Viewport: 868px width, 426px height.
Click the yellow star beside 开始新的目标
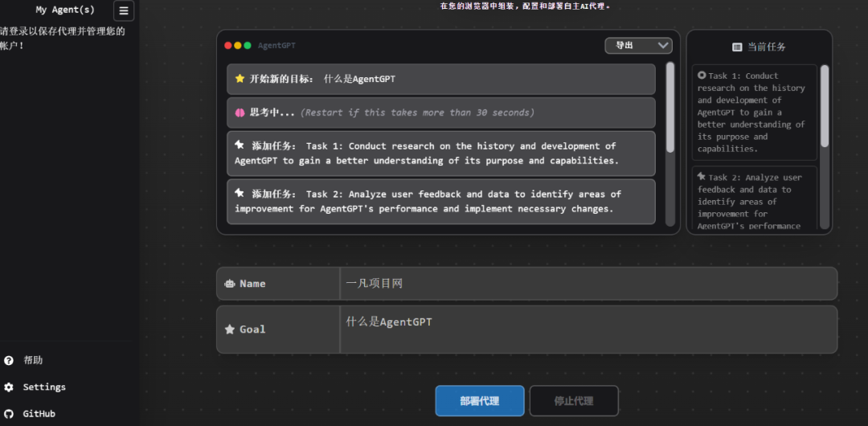tap(240, 79)
